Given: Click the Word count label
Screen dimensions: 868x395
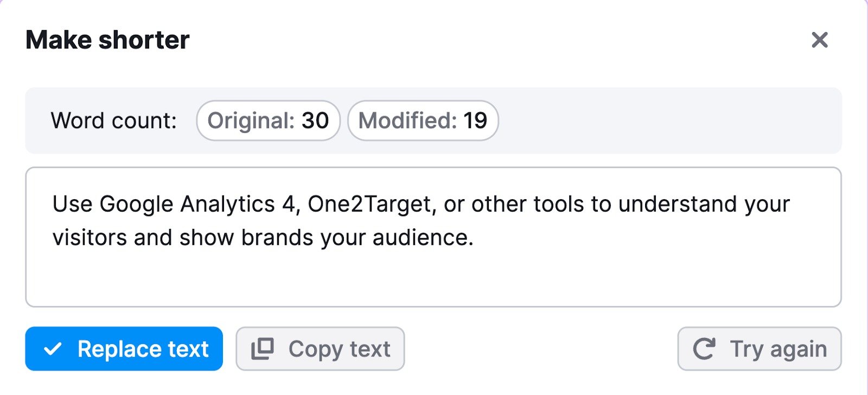Looking at the screenshot, I should point(114,120).
